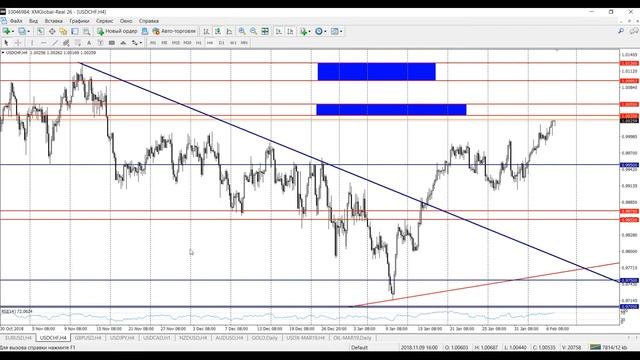
Task: Open the Сервис menu
Action: point(104,21)
